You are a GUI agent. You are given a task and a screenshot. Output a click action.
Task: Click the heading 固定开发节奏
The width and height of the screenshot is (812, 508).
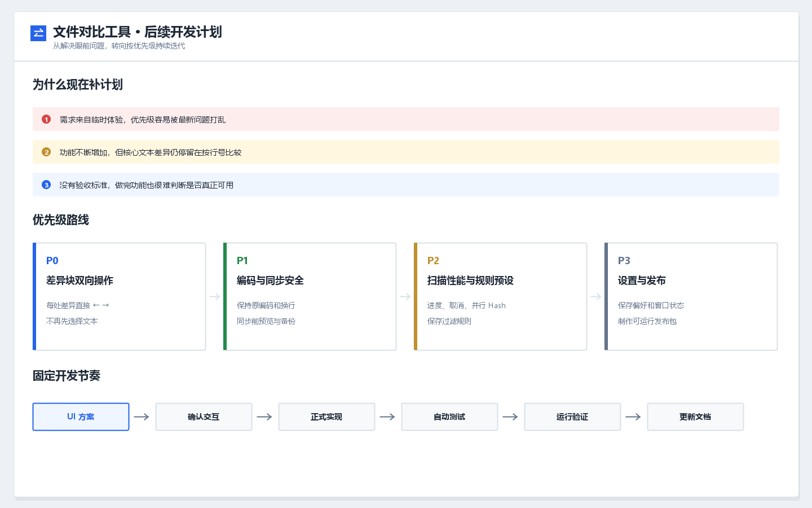(x=67, y=376)
